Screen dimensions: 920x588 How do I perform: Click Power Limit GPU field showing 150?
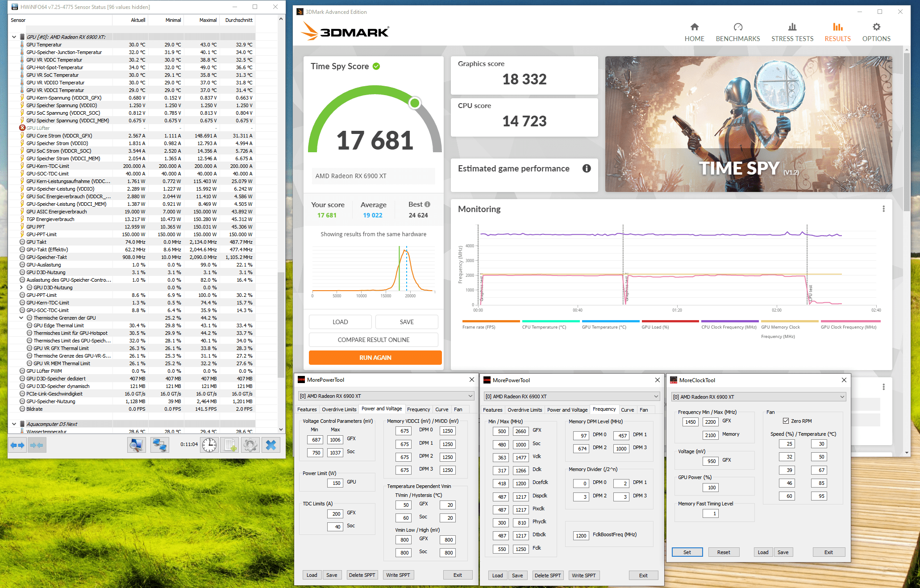[336, 483]
